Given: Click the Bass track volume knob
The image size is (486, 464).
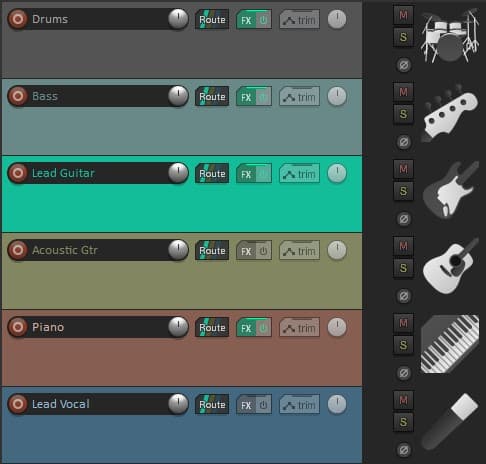Looking at the screenshot, I should [178, 96].
